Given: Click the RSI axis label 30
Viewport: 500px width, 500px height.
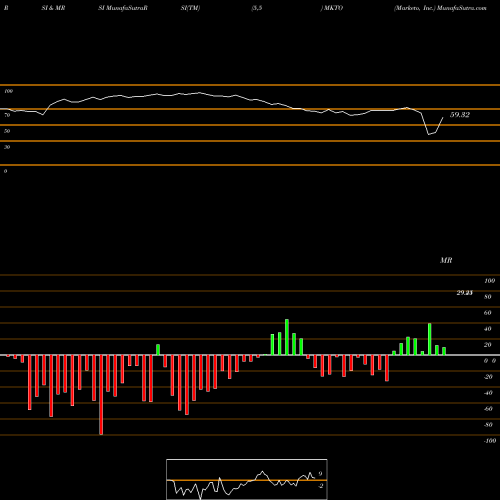Looking at the screenshot, I should click(7, 147).
